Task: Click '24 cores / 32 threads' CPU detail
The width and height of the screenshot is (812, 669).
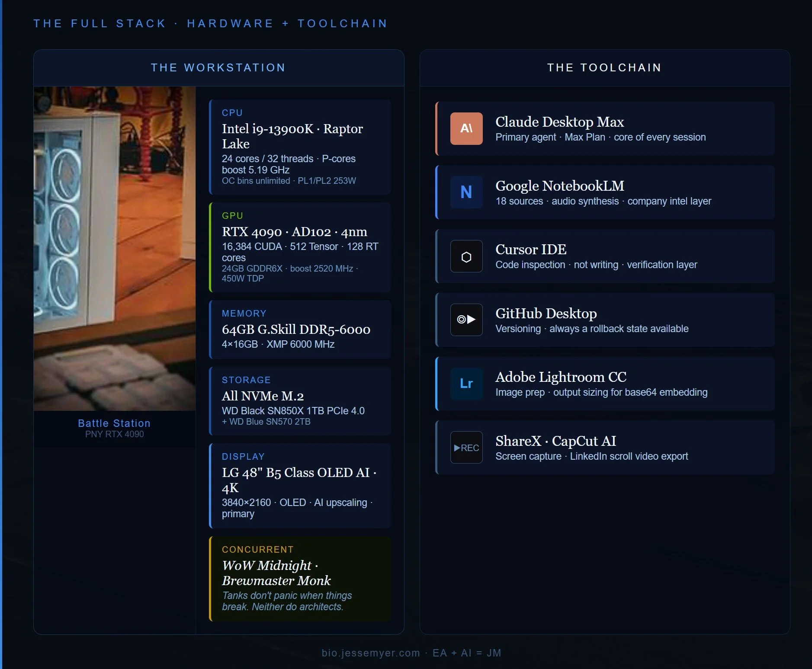Action: coord(267,159)
